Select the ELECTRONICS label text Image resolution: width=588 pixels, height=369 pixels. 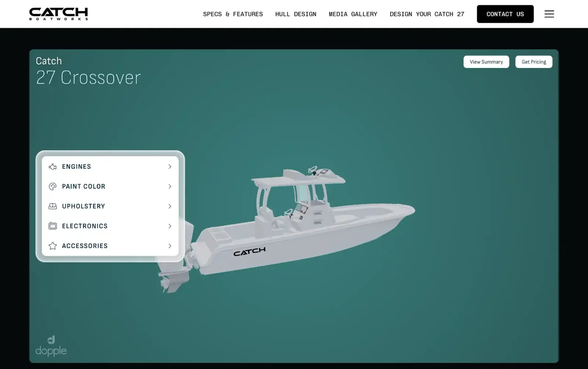click(85, 226)
